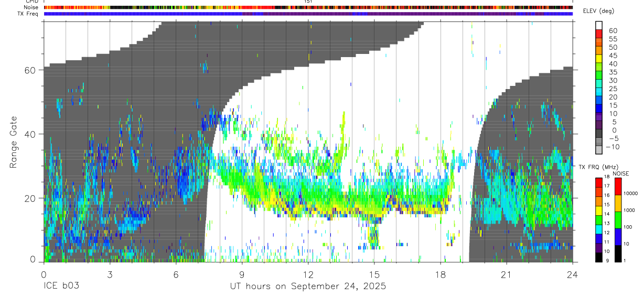Screen dimensions: 644x297
Task: Click the '35' label on the ELEV color bar
Action: (613, 72)
